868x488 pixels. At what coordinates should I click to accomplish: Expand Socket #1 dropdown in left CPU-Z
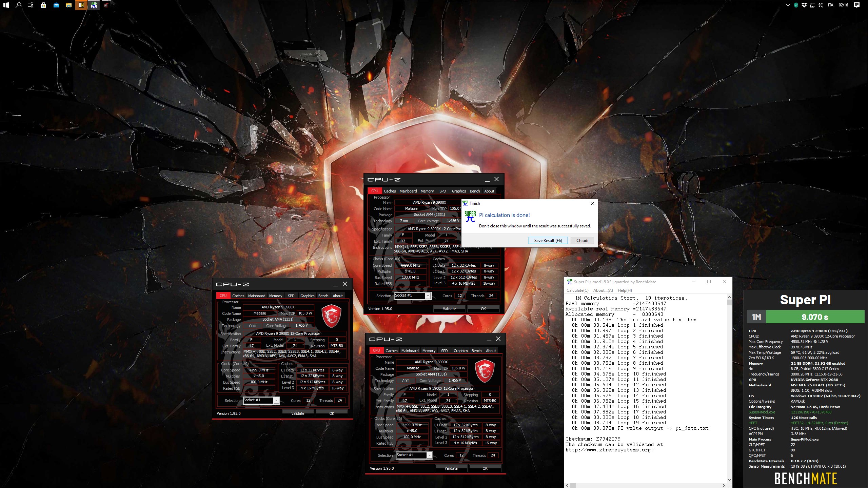click(276, 401)
